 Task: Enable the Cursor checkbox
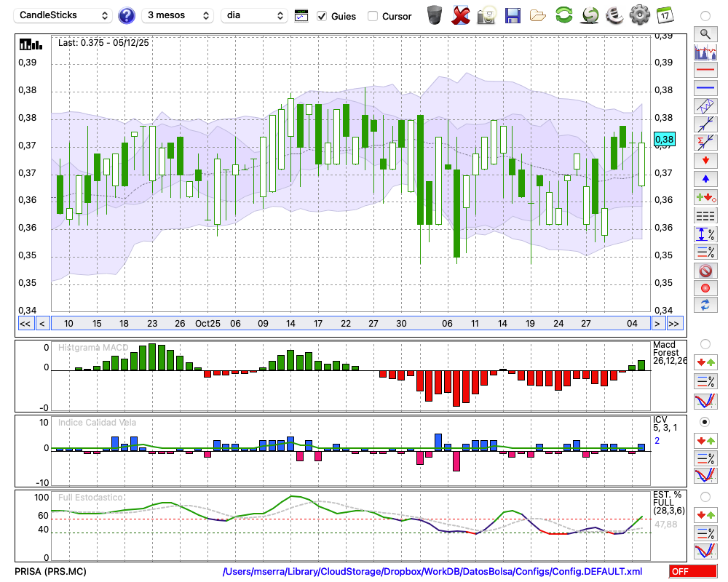[373, 16]
